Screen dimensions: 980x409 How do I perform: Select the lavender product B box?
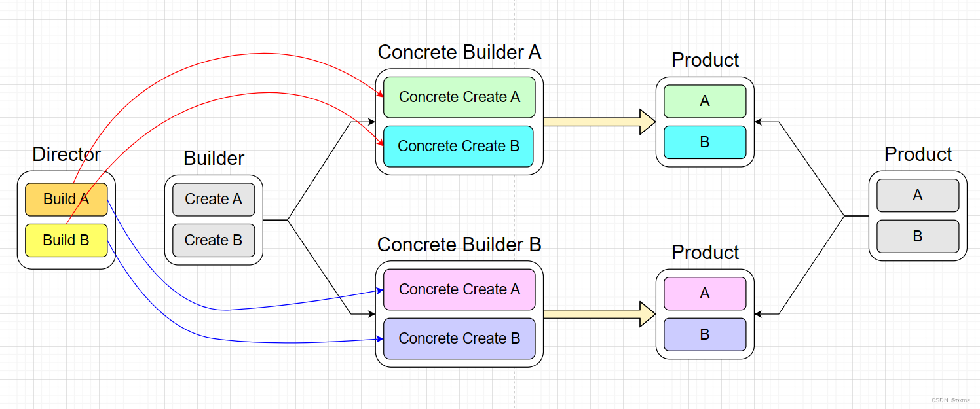[705, 334]
